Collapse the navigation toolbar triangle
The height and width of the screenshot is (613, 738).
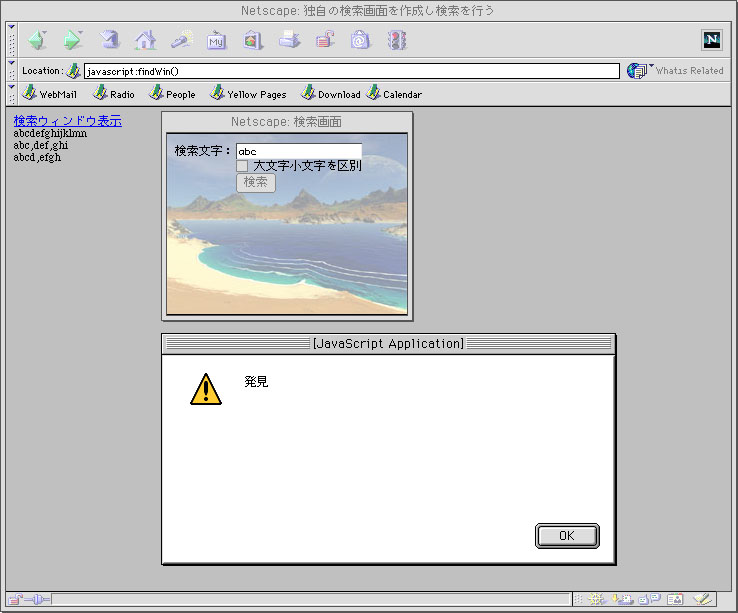(x=12, y=27)
